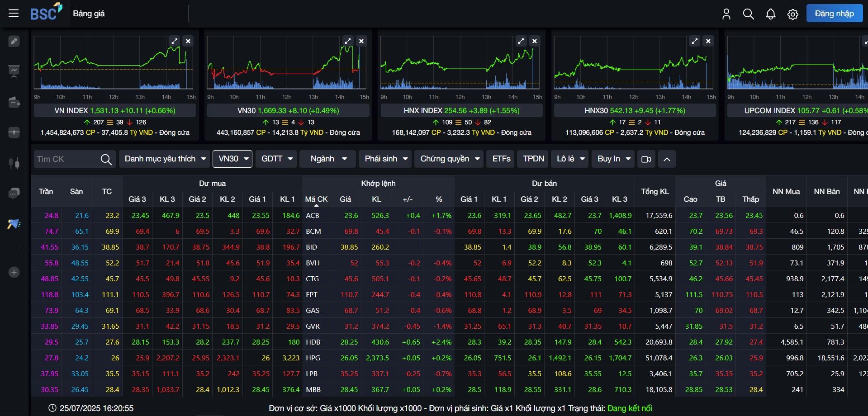The height and width of the screenshot is (416, 868).
Task: Select the HPG stock symbol
Action: 313,358
